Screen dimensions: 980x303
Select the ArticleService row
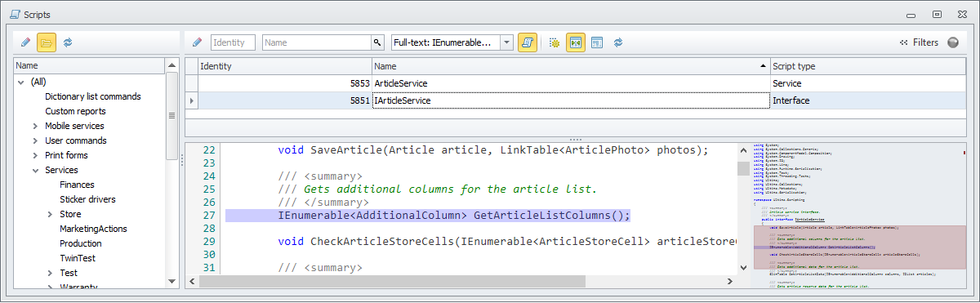coord(575,83)
